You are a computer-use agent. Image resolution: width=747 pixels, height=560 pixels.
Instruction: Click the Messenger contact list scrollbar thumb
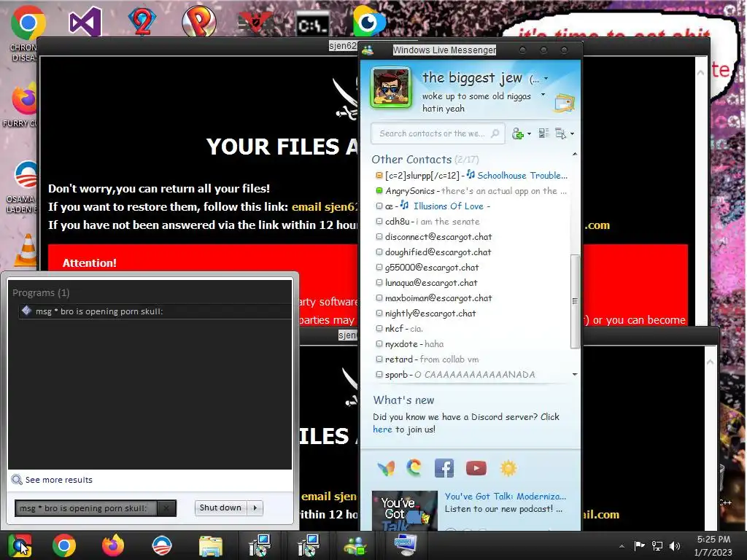click(575, 301)
